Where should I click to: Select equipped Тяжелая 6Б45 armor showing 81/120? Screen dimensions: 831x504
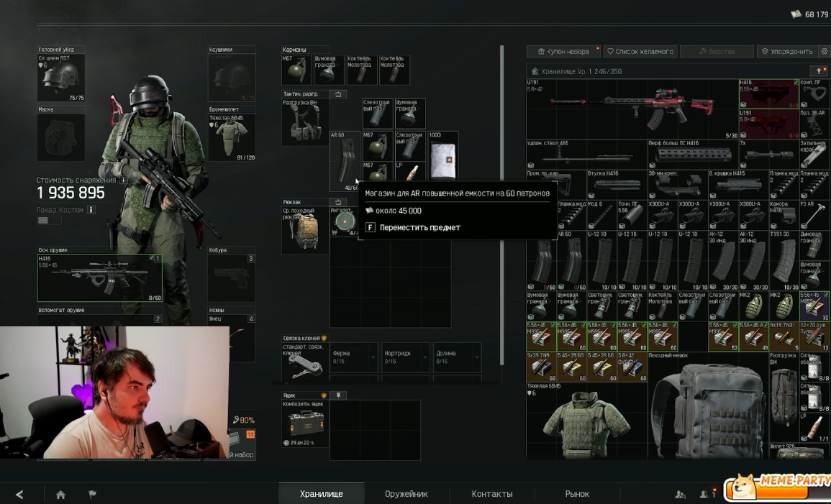(x=232, y=137)
